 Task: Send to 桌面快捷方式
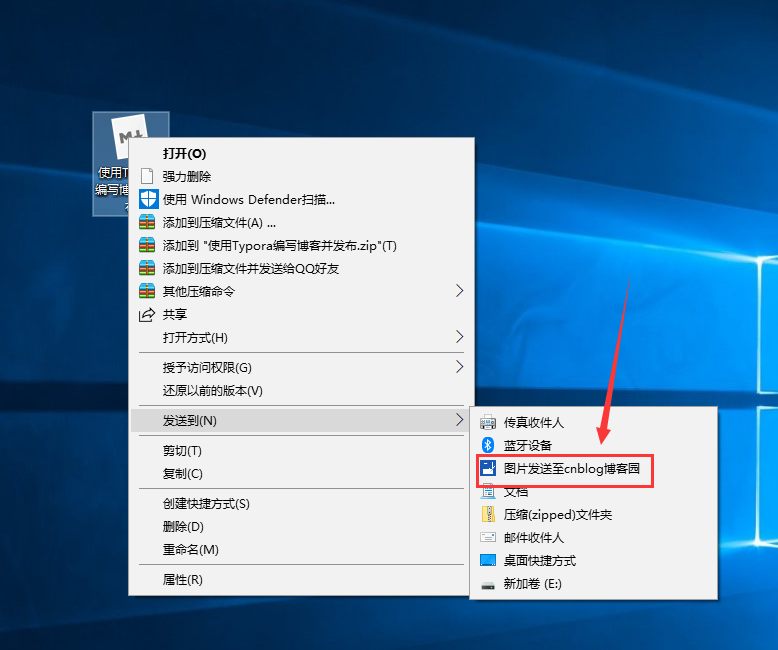(593, 561)
